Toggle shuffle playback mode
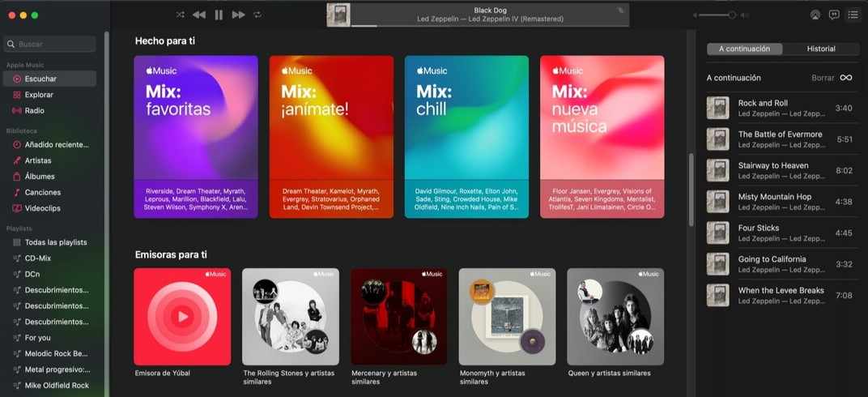 click(x=180, y=15)
